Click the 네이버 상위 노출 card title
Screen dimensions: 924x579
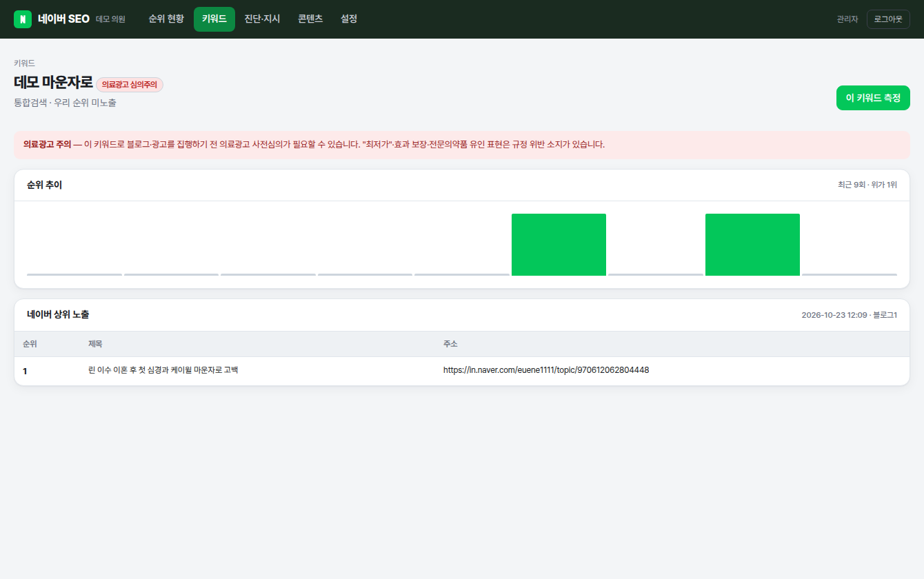pyautogui.click(x=58, y=314)
